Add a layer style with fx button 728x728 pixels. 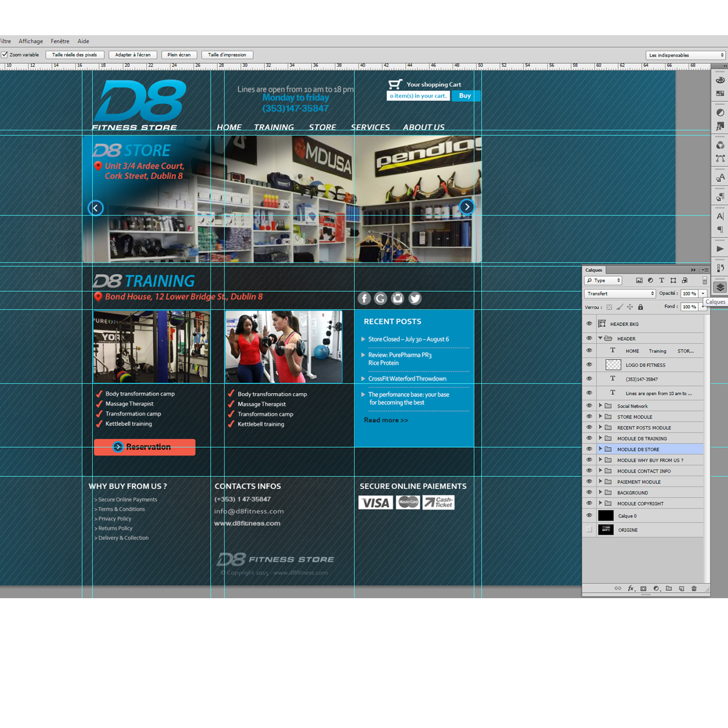pyautogui.click(x=631, y=588)
